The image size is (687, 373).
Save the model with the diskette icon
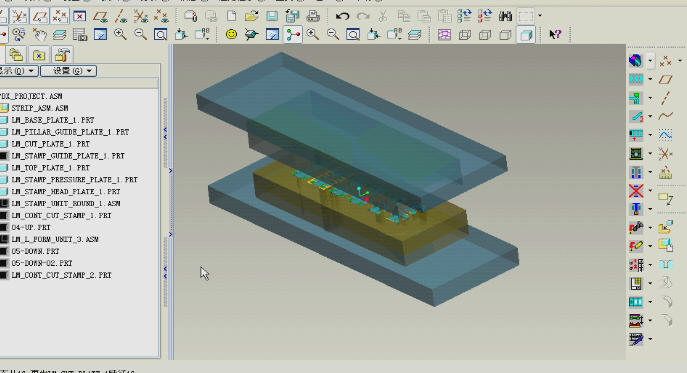coord(272,16)
